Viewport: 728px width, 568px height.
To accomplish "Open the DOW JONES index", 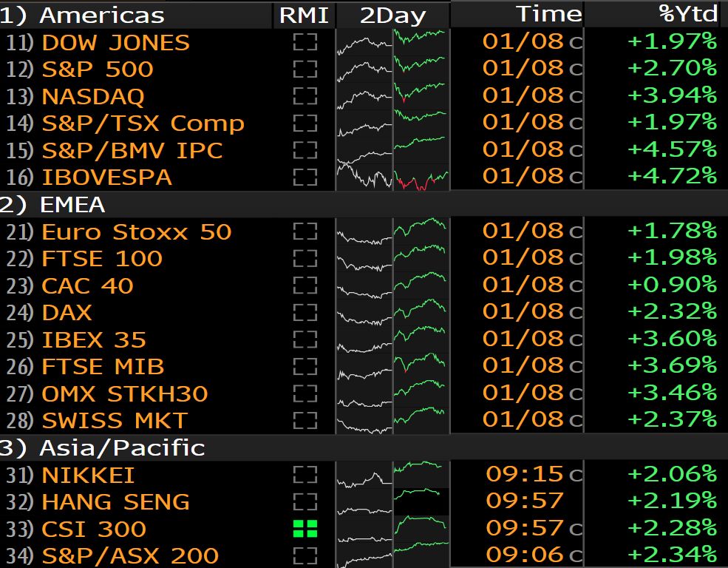I will tap(115, 43).
